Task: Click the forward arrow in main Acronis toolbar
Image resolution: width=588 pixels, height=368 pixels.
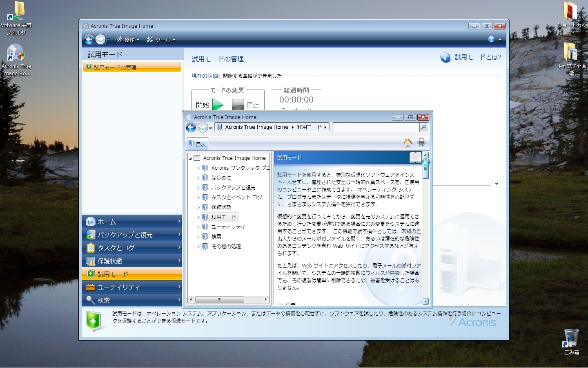Action: click(x=100, y=39)
